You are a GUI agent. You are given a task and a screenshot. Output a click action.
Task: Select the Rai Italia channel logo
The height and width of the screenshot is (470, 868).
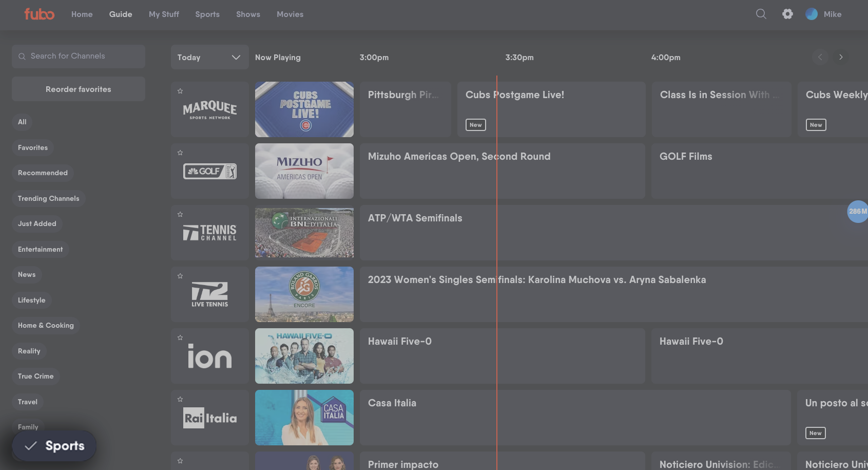point(210,418)
